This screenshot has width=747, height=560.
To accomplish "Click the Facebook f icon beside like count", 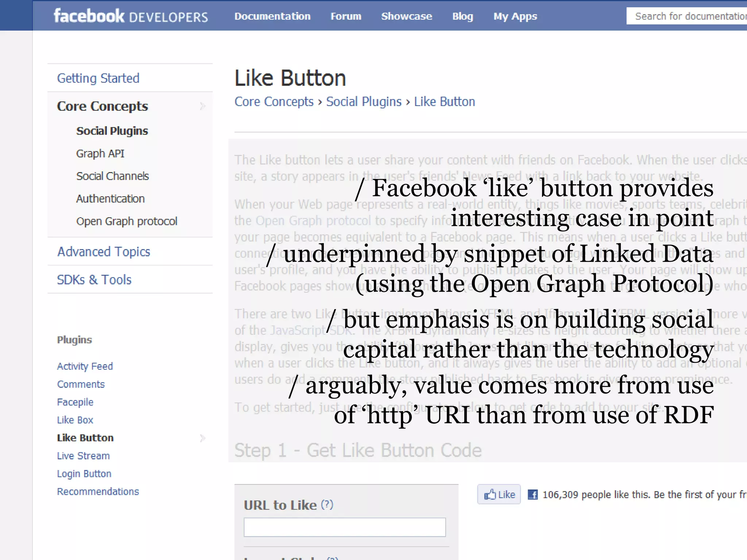I will [533, 495].
